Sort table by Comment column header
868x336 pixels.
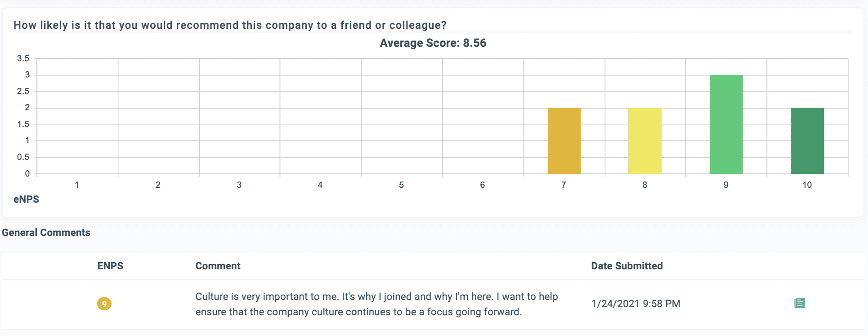218,266
